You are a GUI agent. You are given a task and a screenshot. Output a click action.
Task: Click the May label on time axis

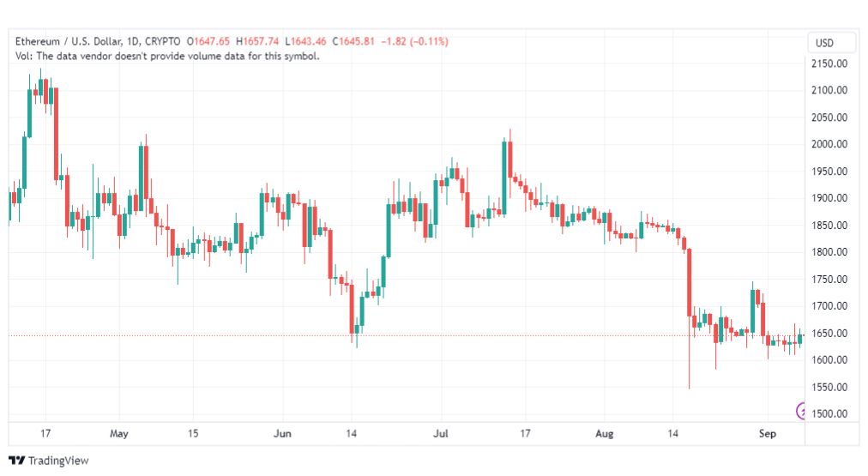tap(119, 433)
